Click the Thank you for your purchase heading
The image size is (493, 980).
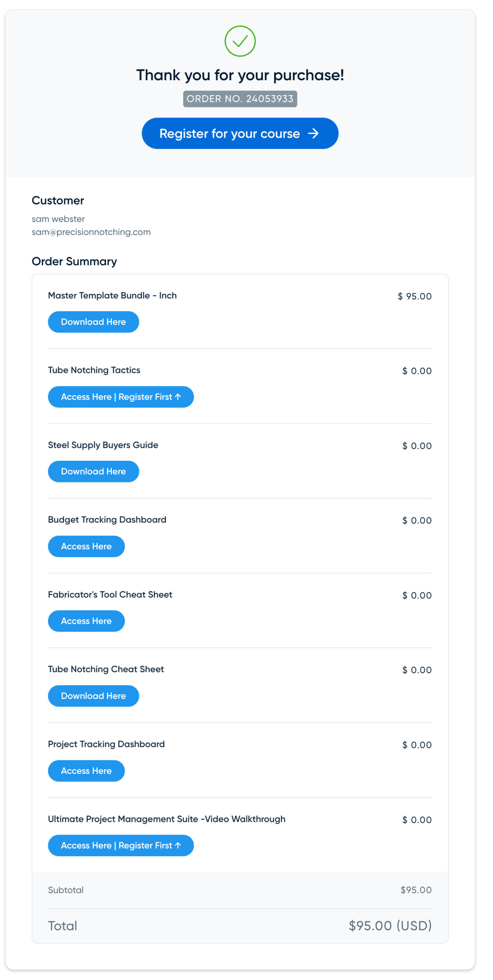tap(240, 75)
